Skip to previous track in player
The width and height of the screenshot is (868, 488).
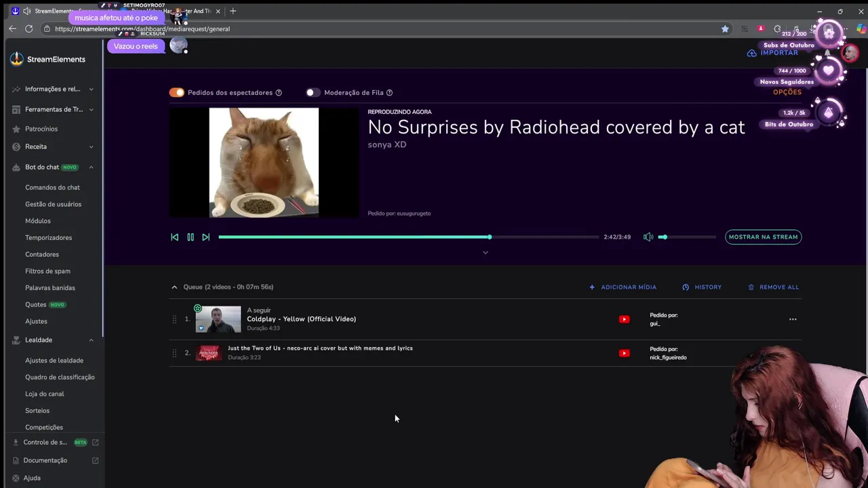point(174,237)
